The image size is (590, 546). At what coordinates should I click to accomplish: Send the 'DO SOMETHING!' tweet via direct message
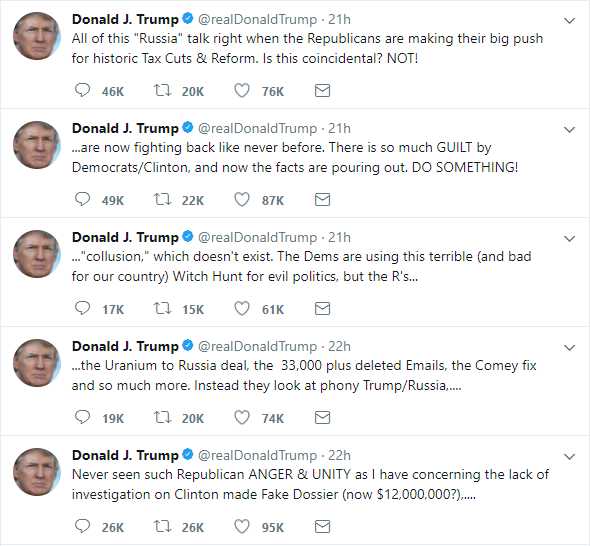coord(322,199)
